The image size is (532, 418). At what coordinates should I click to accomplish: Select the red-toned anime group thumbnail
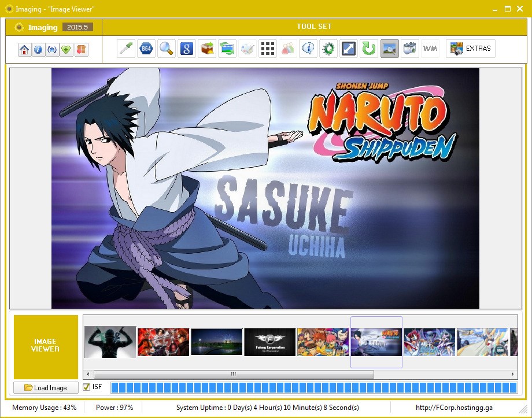pyautogui.click(x=163, y=342)
